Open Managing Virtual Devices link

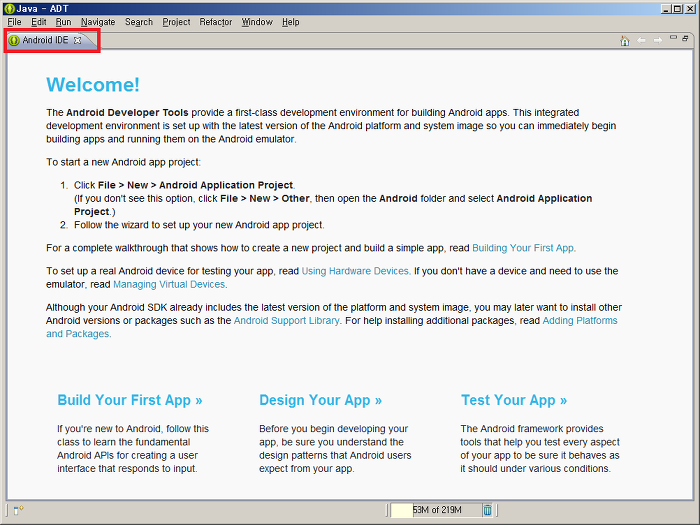tap(170, 284)
